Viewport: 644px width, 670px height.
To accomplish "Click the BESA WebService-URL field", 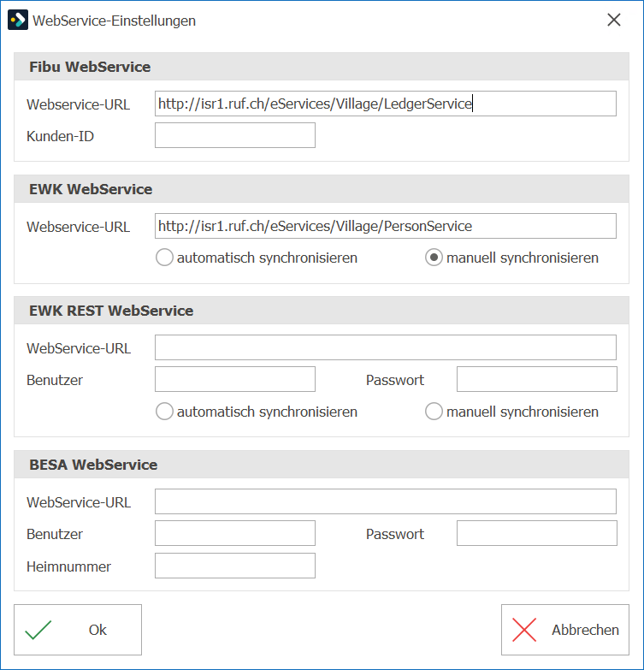I will (x=385, y=501).
